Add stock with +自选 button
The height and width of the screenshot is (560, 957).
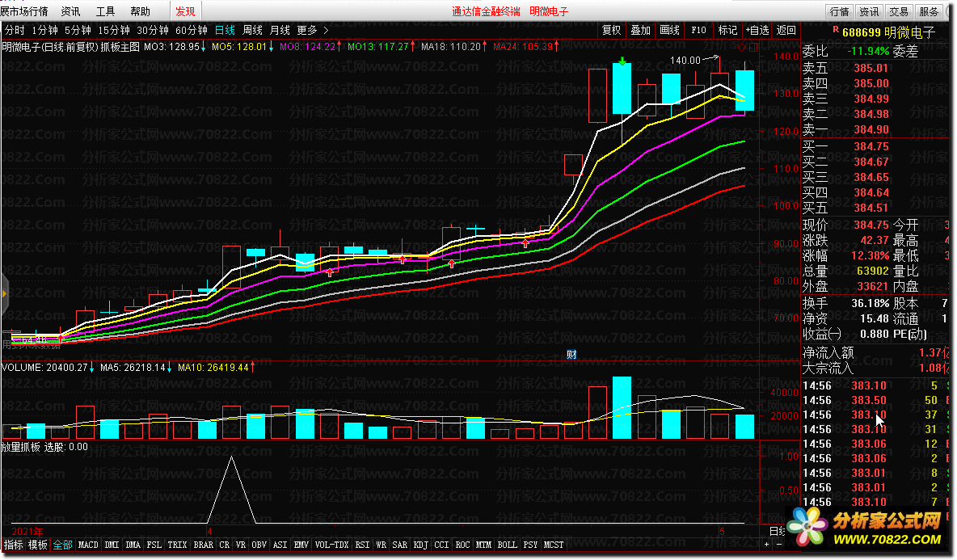757,30
